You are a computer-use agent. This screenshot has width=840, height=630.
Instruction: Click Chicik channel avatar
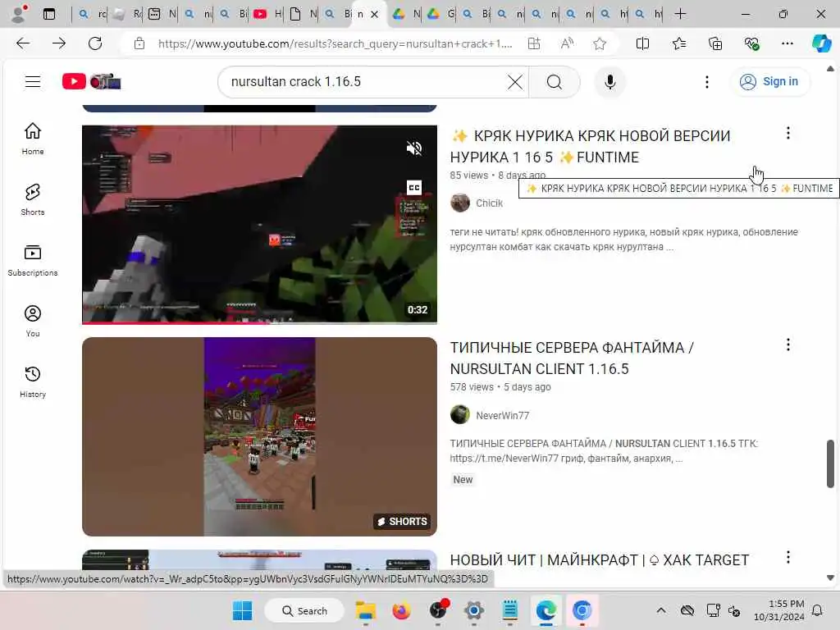pos(459,203)
